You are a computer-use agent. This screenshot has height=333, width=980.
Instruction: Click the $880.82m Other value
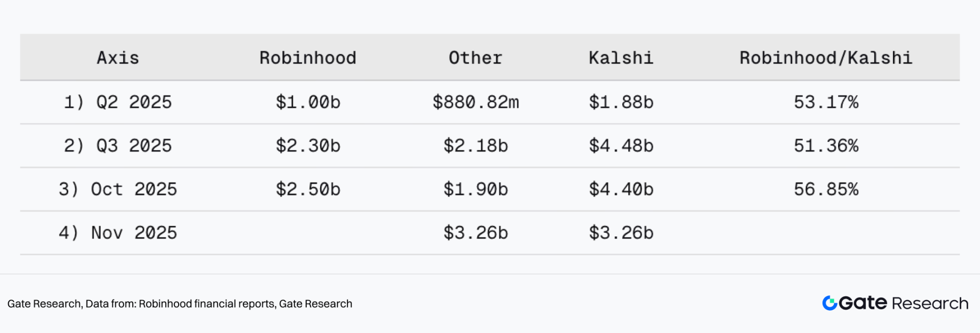coord(475,102)
